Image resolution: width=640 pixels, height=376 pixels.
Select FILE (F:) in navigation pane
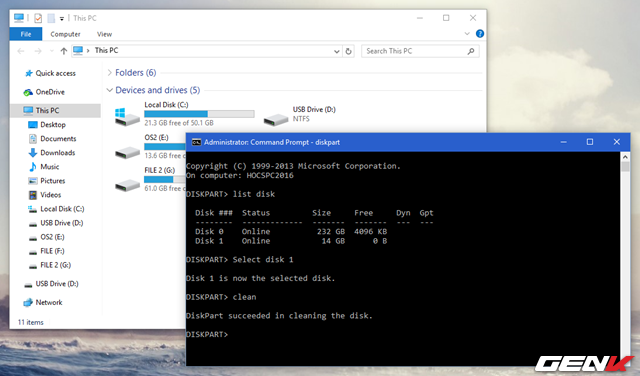point(52,251)
